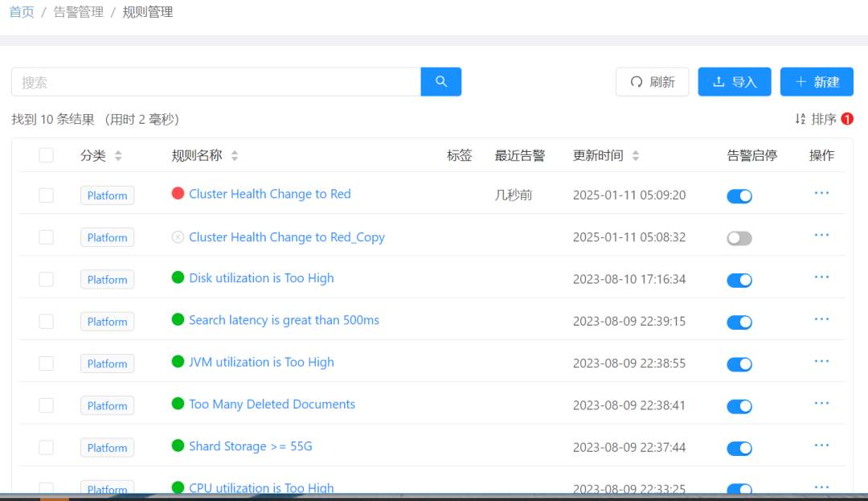868x501 pixels.
Task: Sort by 更新时间 column arrows
Action: 636,155
